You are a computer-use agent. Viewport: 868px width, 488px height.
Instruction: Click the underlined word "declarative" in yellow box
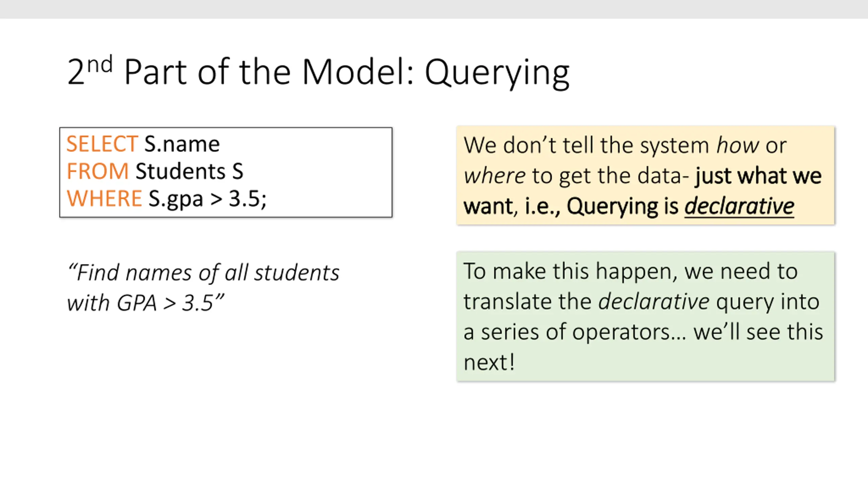(x=739, y=206)
